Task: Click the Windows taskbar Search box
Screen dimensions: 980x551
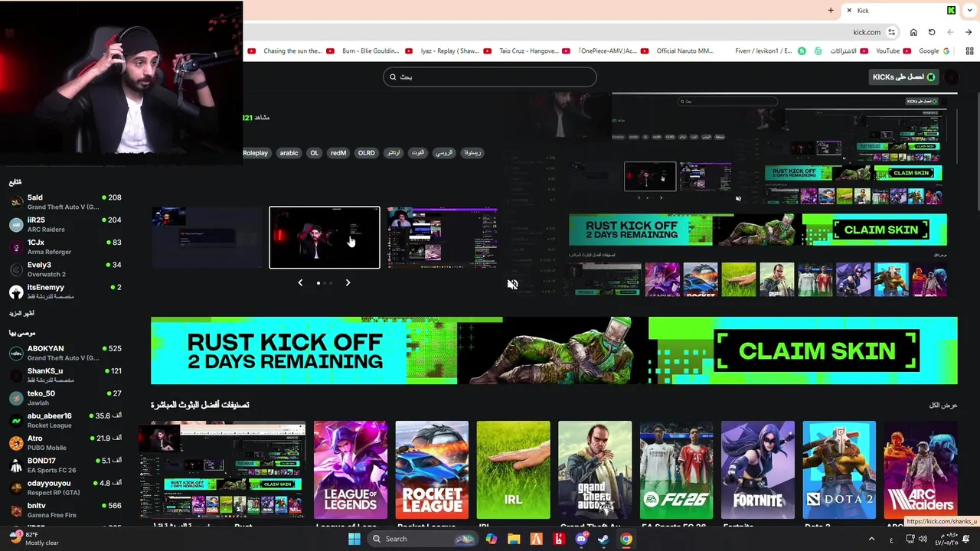Action: click(421, 539)
